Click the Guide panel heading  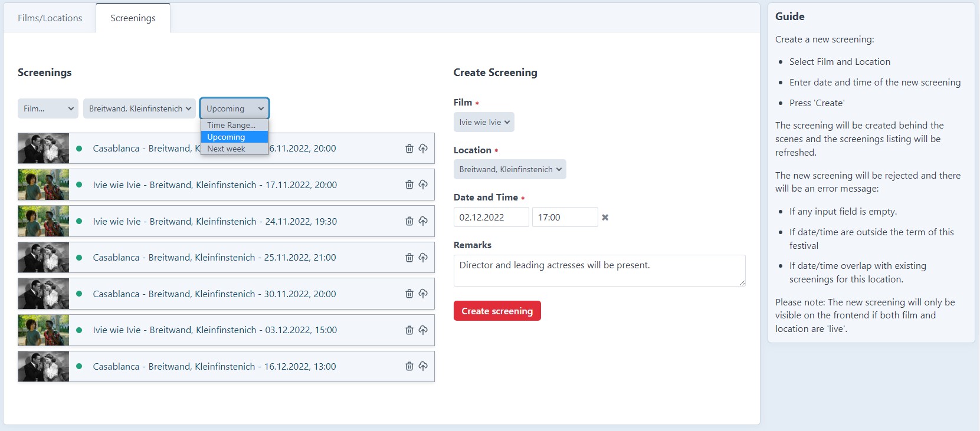click(x=790, y=17)
